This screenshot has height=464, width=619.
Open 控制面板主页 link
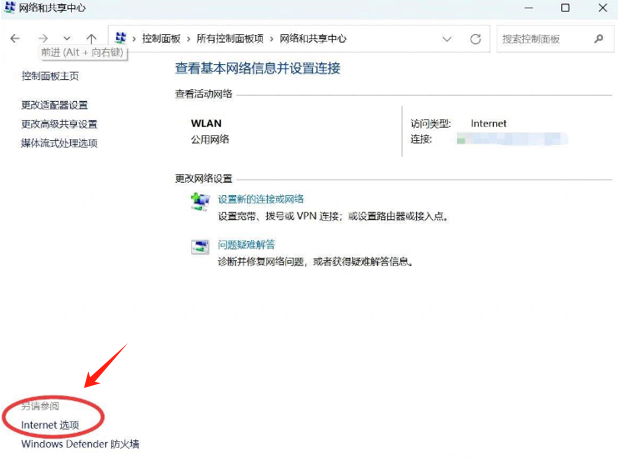click(x=50, y=76)
